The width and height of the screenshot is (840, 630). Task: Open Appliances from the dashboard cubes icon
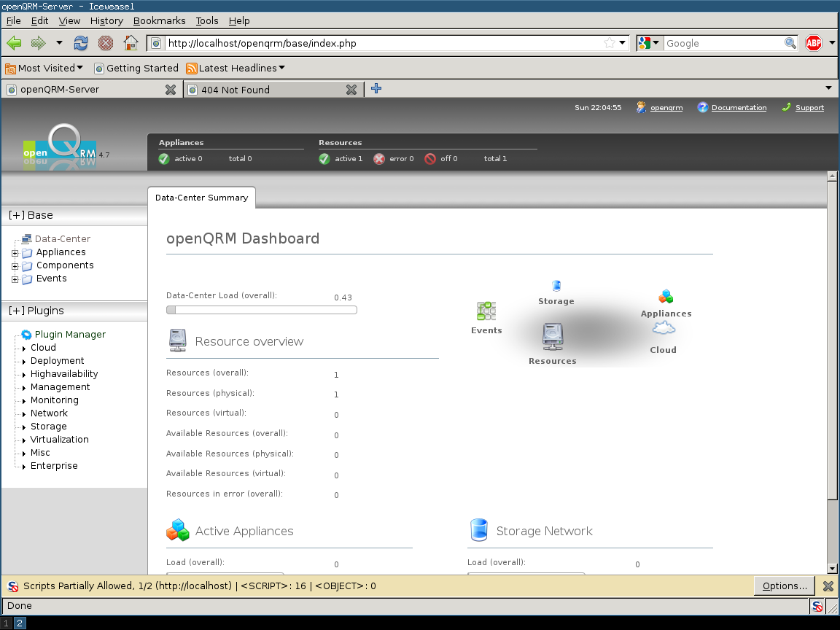(x=666, y=296)
